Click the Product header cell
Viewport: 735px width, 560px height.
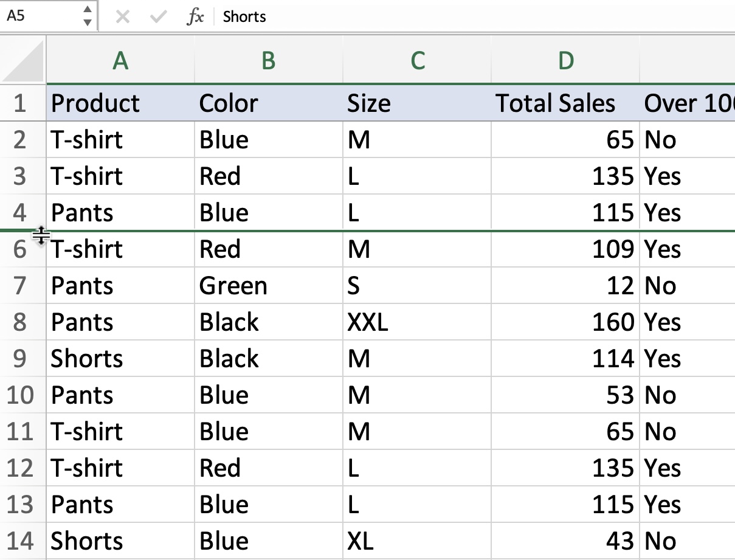120,103
